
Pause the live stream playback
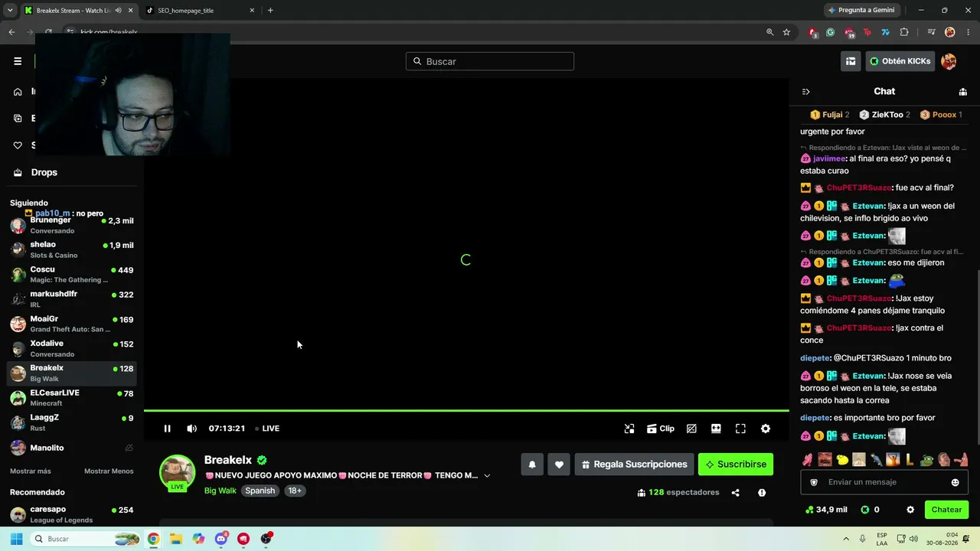click(x=167, y=429)
